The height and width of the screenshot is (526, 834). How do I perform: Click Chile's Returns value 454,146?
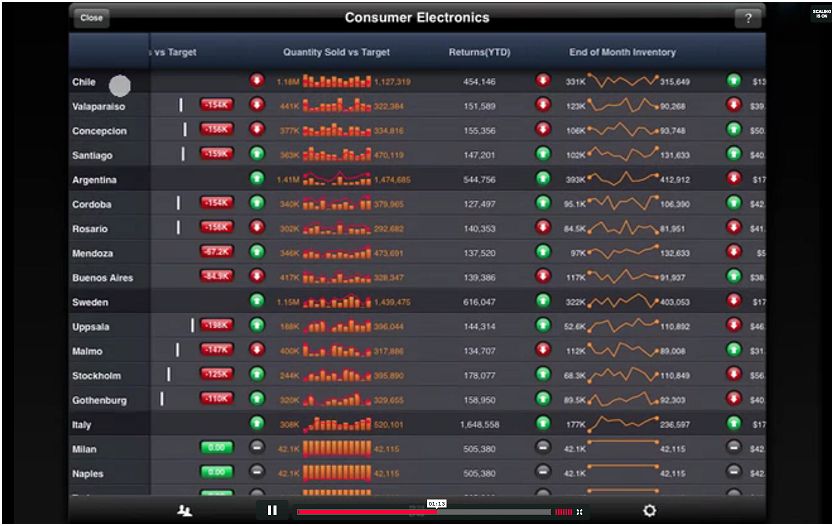479,82
